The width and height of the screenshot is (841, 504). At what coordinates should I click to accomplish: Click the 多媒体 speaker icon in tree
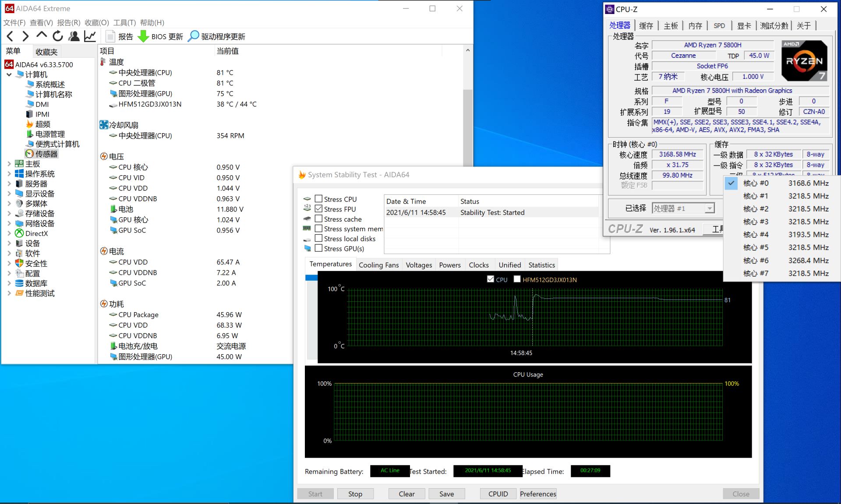tap(19, 204)
